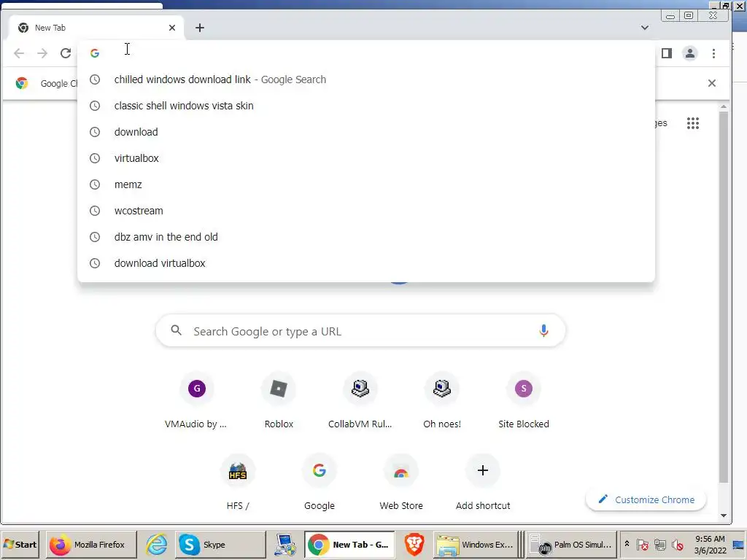Screen dimensions: 747x560
Task: Click the Add shortcut button
Action: click(x=483, y=483)
